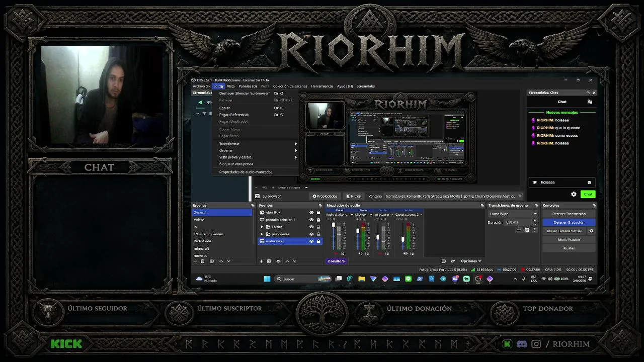Hide the Lolcito group source
Image resolution: width=644 pixels, height=362 pixels.
coord(311,227)
